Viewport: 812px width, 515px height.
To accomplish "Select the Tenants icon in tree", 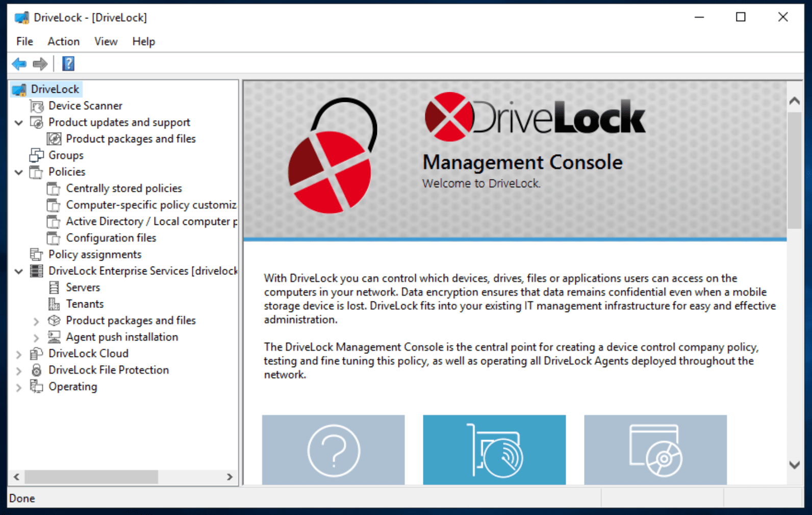I will tap(54, 304).
